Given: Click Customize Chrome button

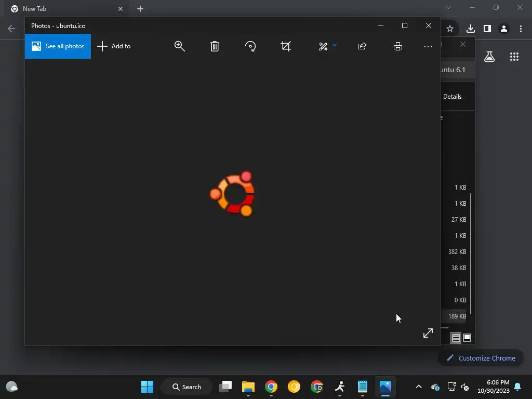Looking at the screenshot, I should [x=481, y=358].
